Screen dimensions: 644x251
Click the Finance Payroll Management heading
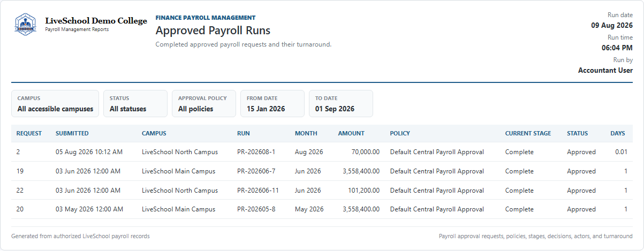point(206,18)
